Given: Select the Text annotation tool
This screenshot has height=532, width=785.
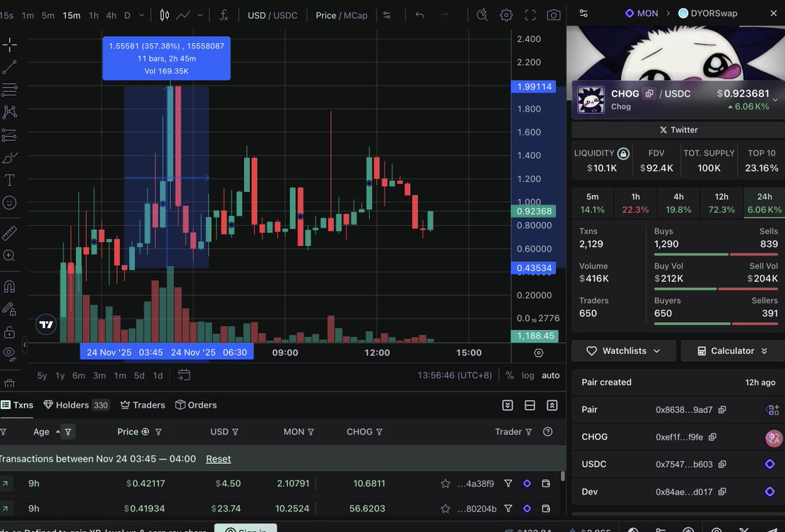Looking at the screenshot, I should [x=9, y=180].
